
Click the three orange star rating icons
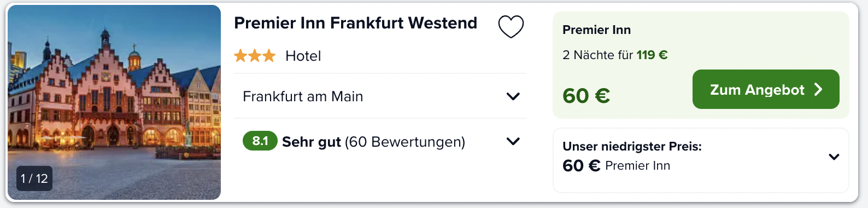[255, 55]
